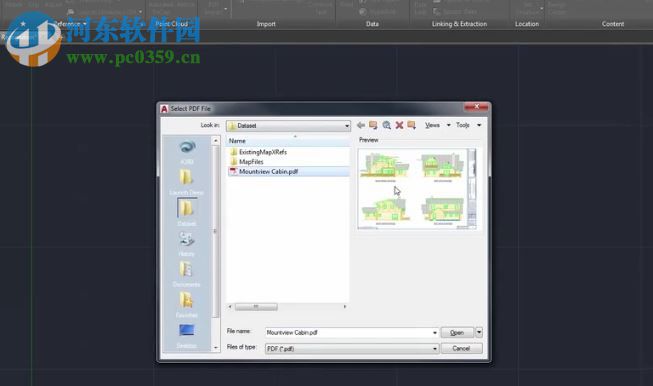The image size is (653, 386).
Task: Open the Views dropdown menu
Action: coord(437,125)
